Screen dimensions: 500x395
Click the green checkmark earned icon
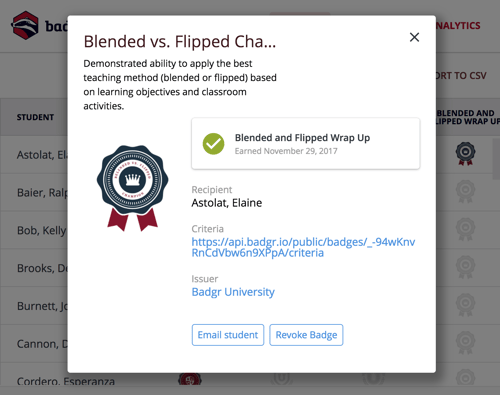click(x=213, y=144)
